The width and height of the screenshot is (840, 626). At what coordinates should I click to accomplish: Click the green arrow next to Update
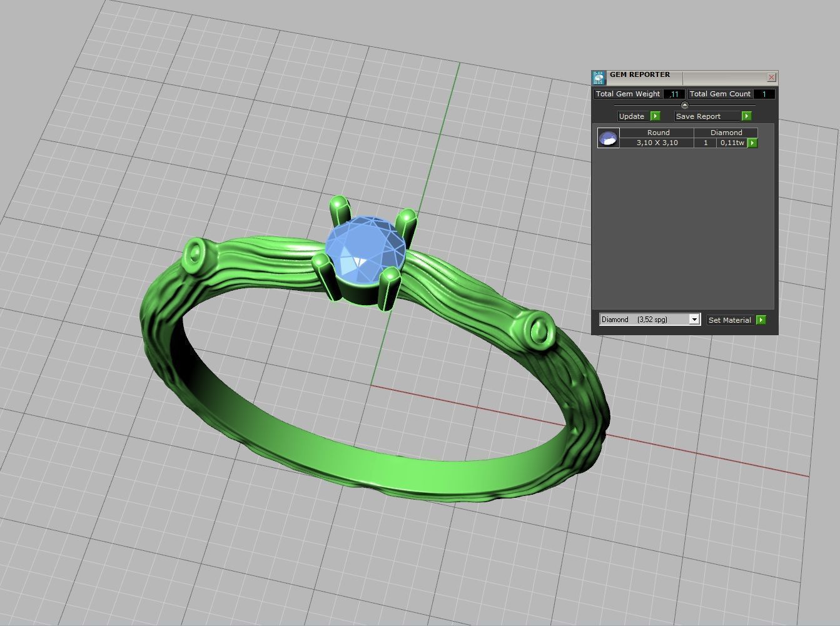[655, 116]
